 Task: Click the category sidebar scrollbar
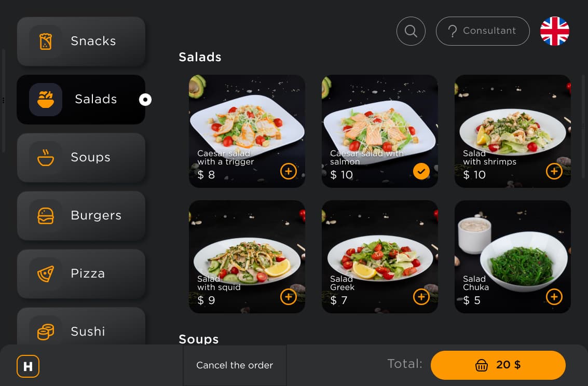coord(4,101)
